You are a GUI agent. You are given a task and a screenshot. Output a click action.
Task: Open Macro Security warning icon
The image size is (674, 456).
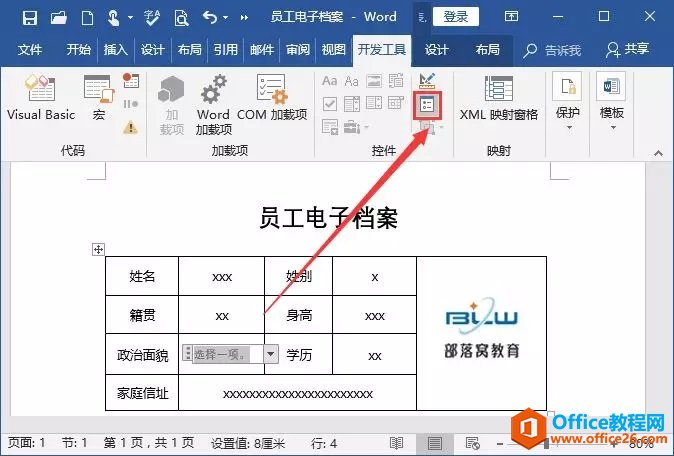coord(131,127)
